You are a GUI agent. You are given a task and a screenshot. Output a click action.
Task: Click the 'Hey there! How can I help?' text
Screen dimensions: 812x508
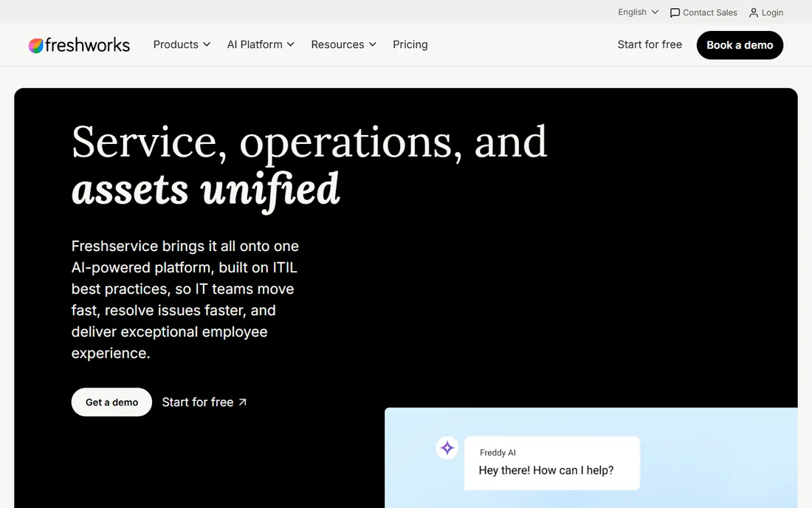pos(546,470)
